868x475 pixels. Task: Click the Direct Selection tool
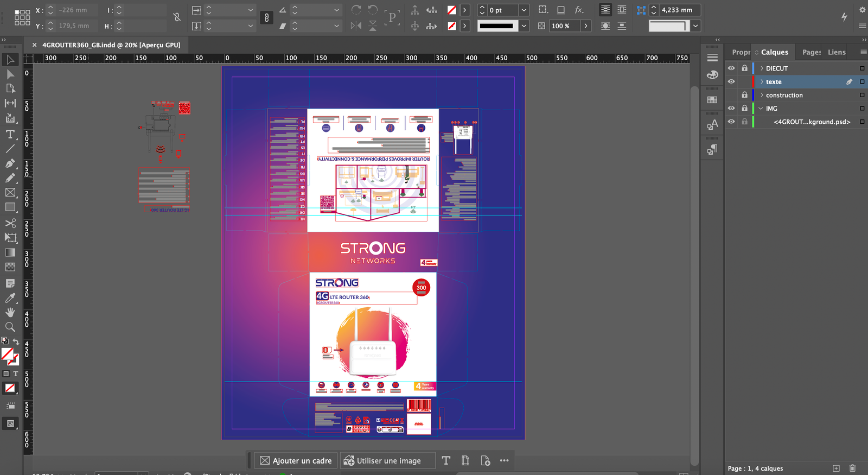pos(10,74)
